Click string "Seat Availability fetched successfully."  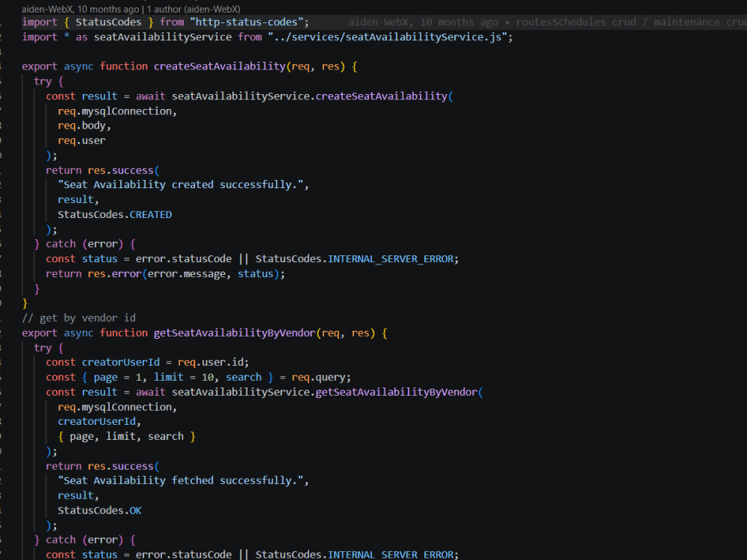181,480
